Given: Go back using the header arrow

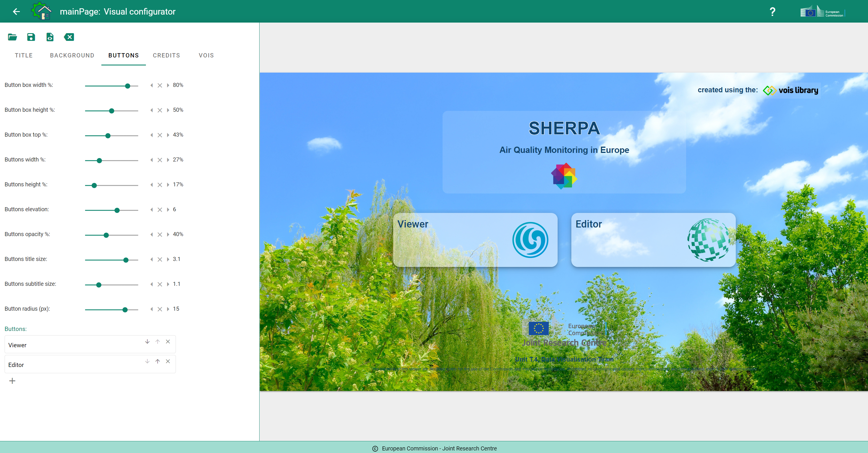Looking at the screenshot, I should 16,11.
